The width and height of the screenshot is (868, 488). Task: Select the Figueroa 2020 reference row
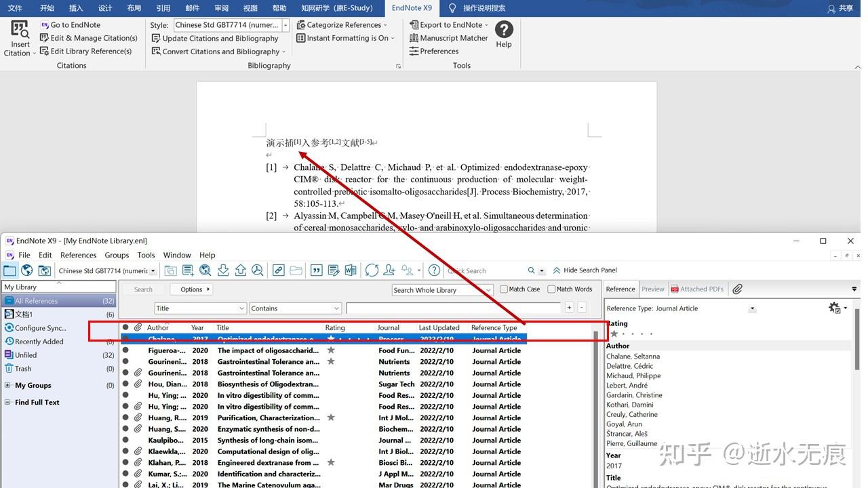click(323, 350)
